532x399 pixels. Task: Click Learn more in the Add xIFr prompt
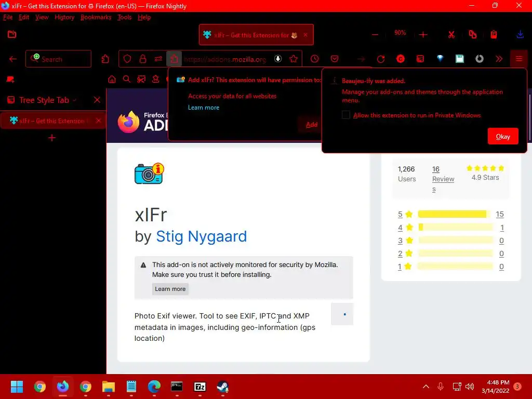[204, 108]
